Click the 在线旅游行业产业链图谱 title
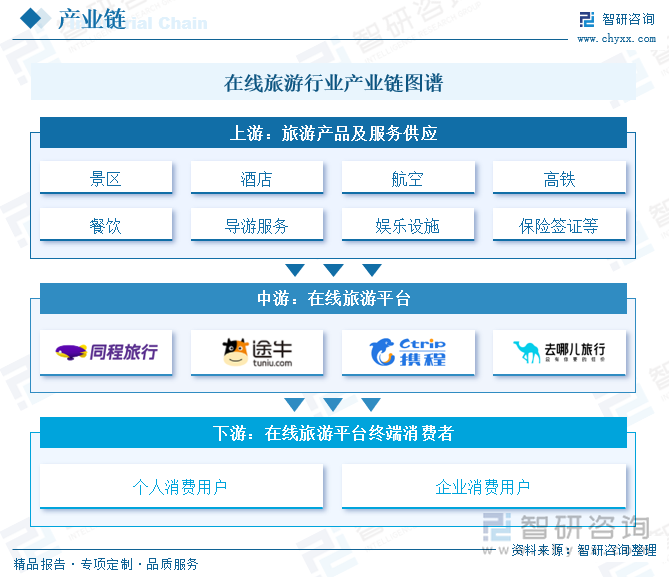The image size is (669, 577). click(x=333, y=82)
